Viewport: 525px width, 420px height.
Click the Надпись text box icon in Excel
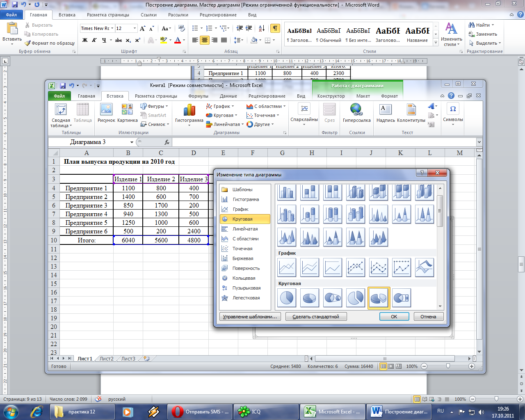click(x=386, y=113)
